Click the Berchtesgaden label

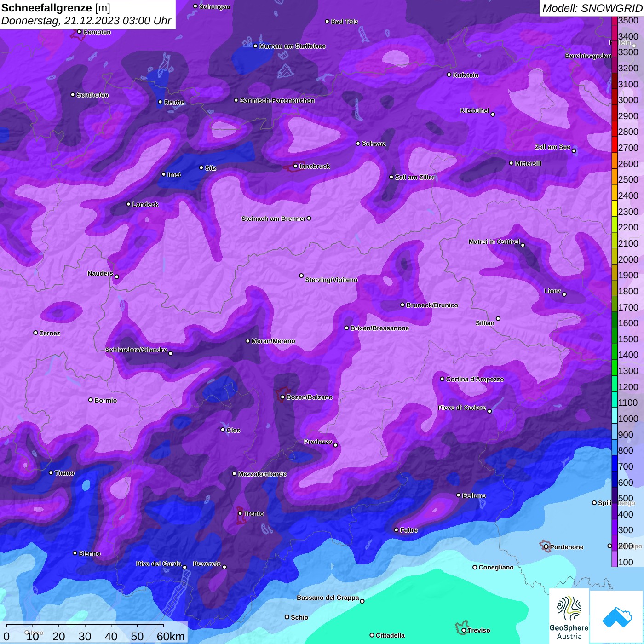coord(588,56)
